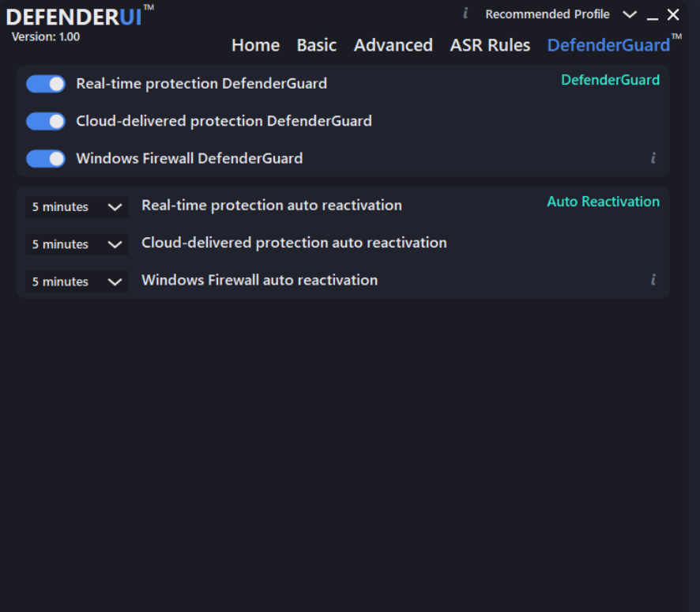Click the Windows Firewall DefenderGuard label
Screen dimensions: 700x612
coord(190,159)
